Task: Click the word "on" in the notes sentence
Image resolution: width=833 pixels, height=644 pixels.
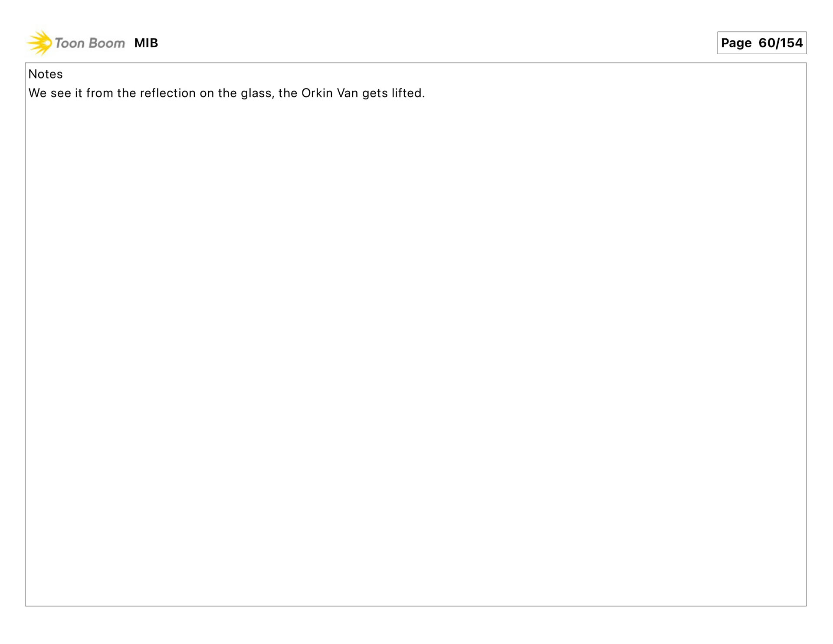Action: click(207, 94)
